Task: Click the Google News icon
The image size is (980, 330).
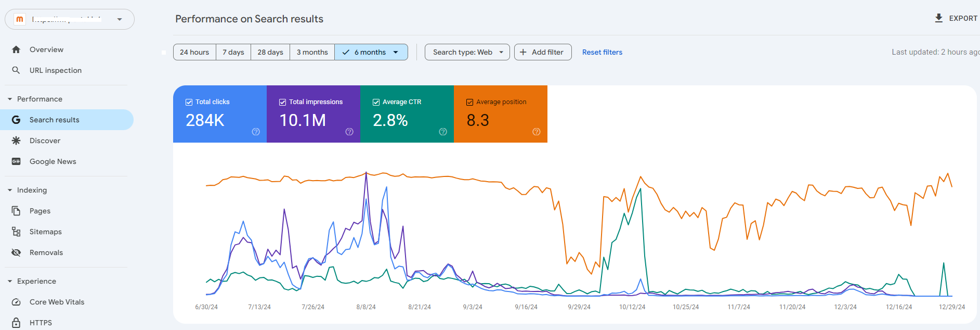Action: [16, 161]
